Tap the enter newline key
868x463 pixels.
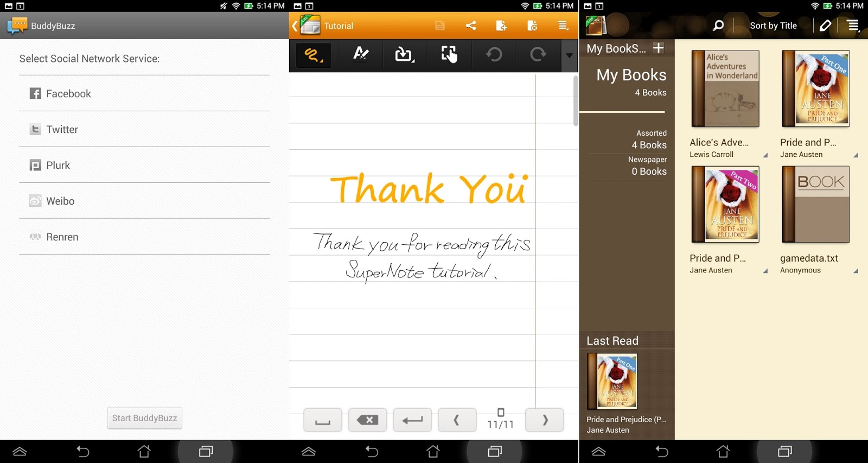click(412, 420)
